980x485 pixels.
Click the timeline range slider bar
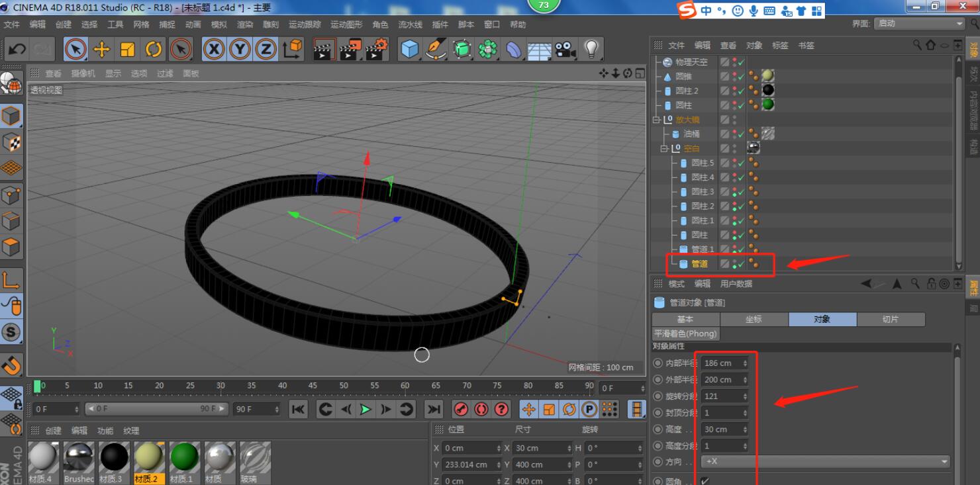(x=157, y=409)
